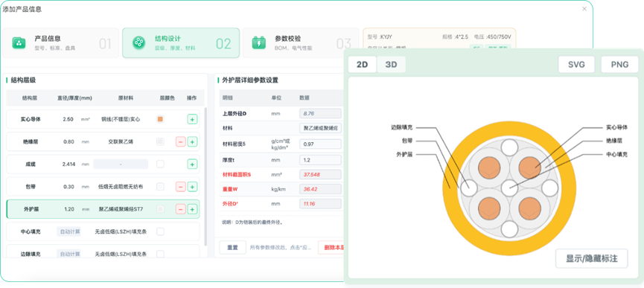The width and height of the screenshot is (644, 288).
Task: Go to step 01 产品信息
Action: pos(61,42)
